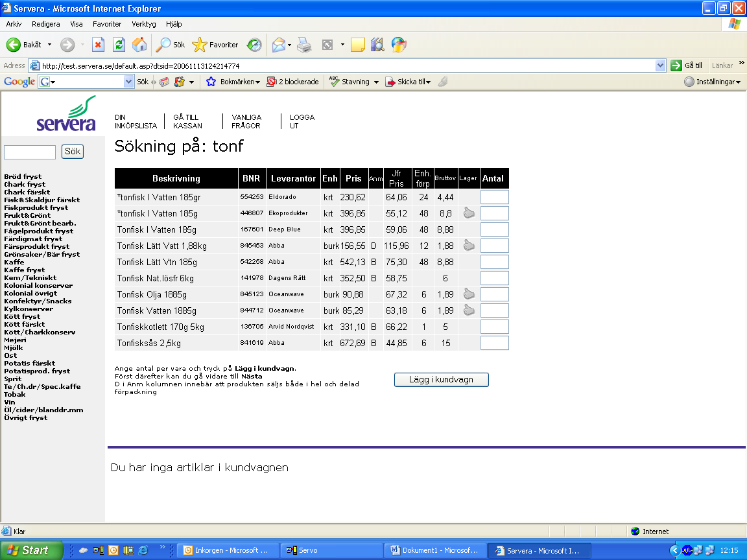This screenshot has width=747, height=560.
Task: Open the Arkiv menu
Action: (14, 24)
